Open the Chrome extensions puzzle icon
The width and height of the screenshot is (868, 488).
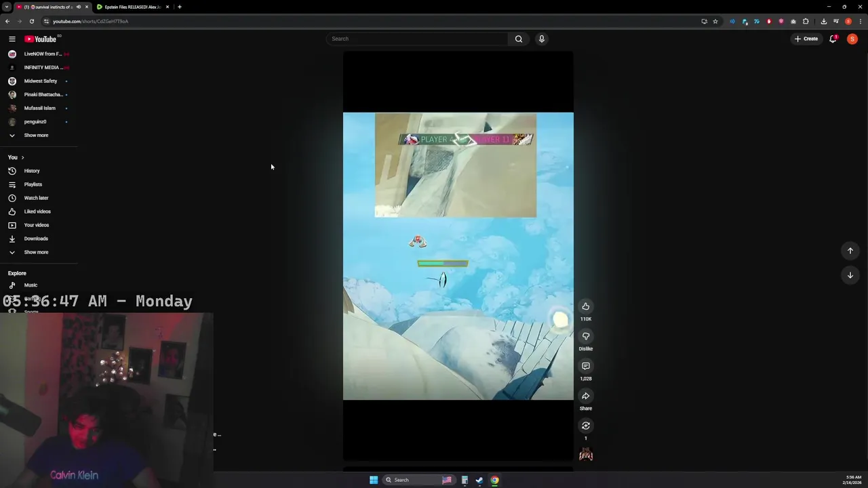click(x=806, y=21)
